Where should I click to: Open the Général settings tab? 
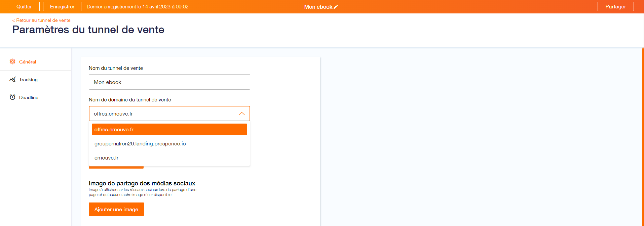(36, 62)
